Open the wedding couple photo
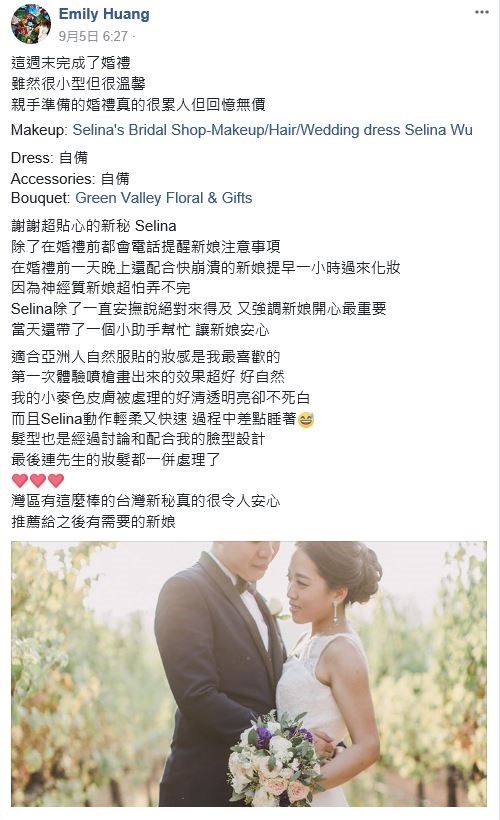500x820 pixels. click(249, 674)
